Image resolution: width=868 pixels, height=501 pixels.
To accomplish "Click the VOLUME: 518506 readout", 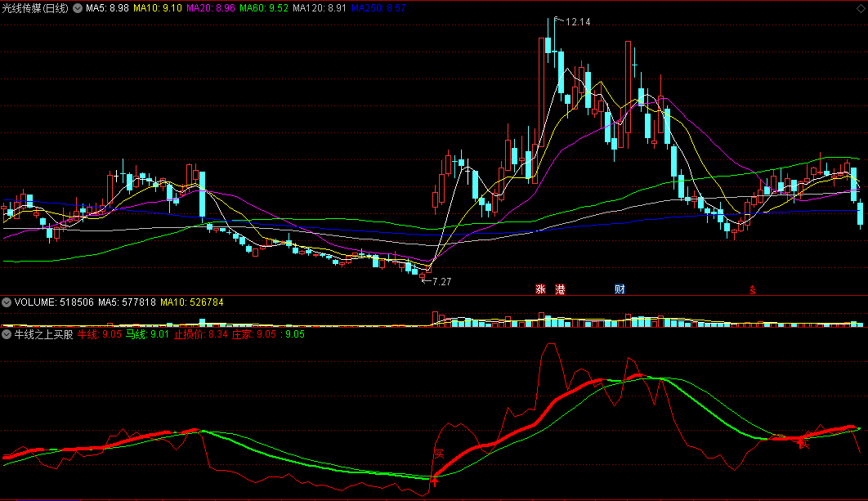I will point(54,302).
